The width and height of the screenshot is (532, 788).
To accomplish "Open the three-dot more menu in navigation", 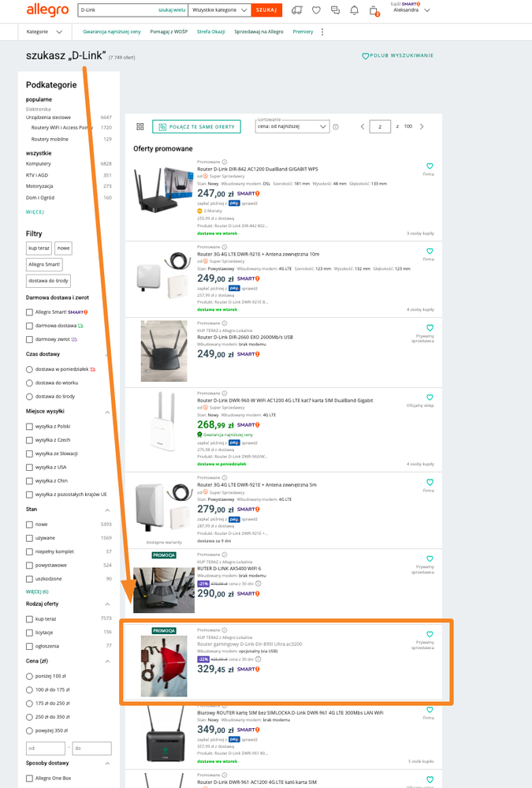I will point(322,32).
